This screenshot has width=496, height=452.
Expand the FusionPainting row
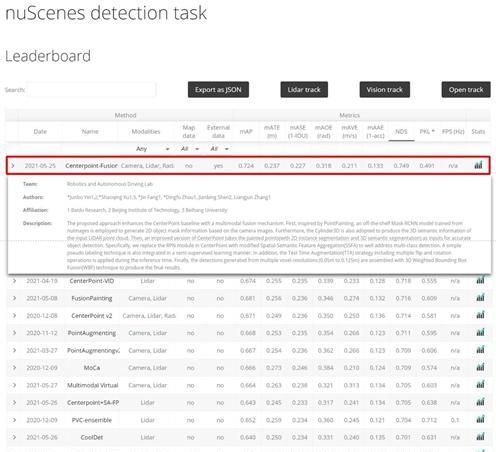[14, 298]
